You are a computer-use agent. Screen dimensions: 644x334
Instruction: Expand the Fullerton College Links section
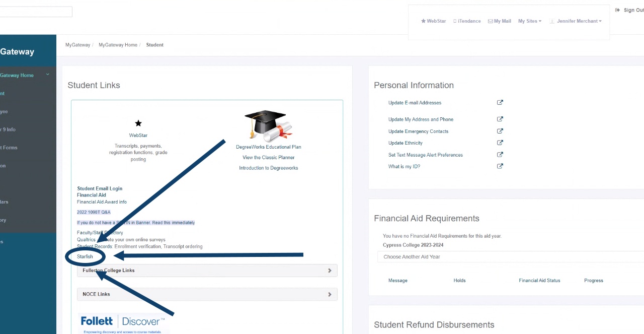click(330, 271)
